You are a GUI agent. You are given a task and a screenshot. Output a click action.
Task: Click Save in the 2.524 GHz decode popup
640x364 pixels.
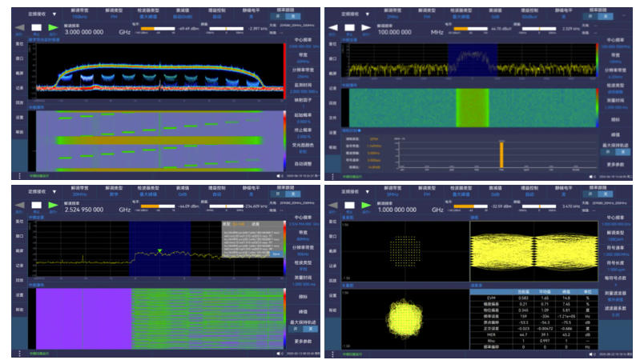pos(276,253)
